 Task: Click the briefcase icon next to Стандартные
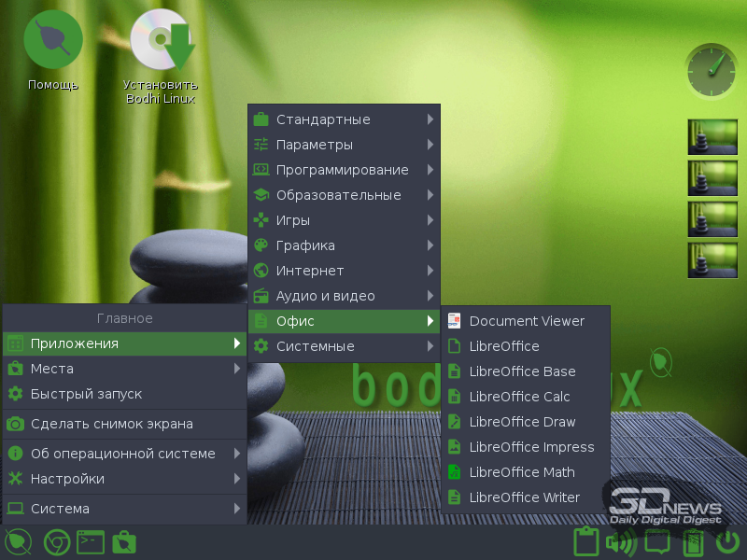point(261,119)
